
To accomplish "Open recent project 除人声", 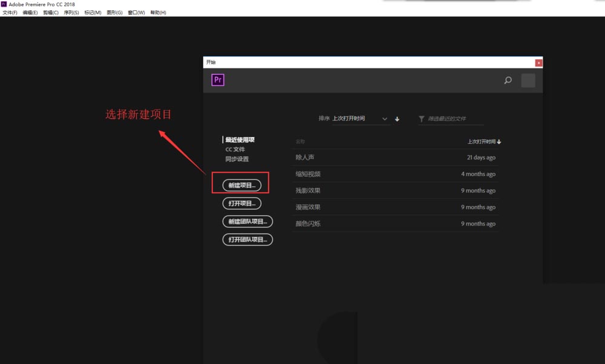I will pyautogui.click(x=396, y=157).
